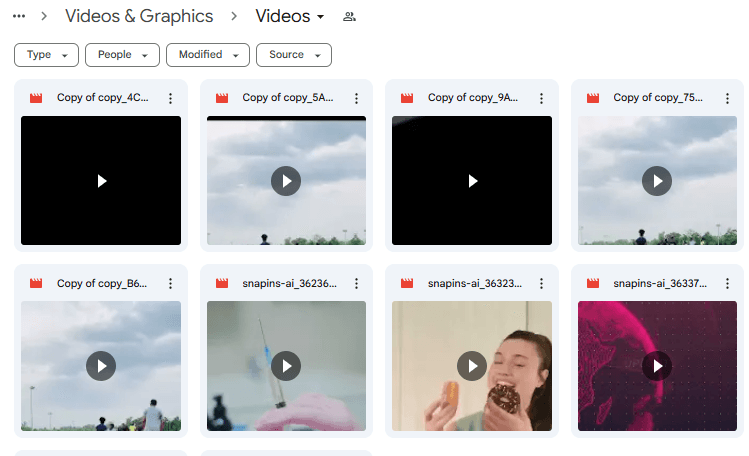The image size is (749, 456).
Task: Open more options for snapins-ai_36337
Action: tap(727, 284)
